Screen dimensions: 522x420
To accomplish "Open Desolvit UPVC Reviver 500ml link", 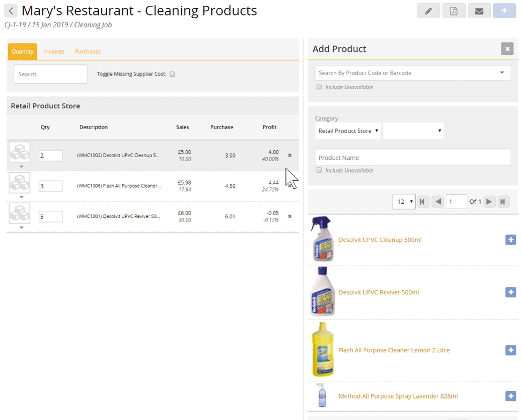I will click(379, 292).
